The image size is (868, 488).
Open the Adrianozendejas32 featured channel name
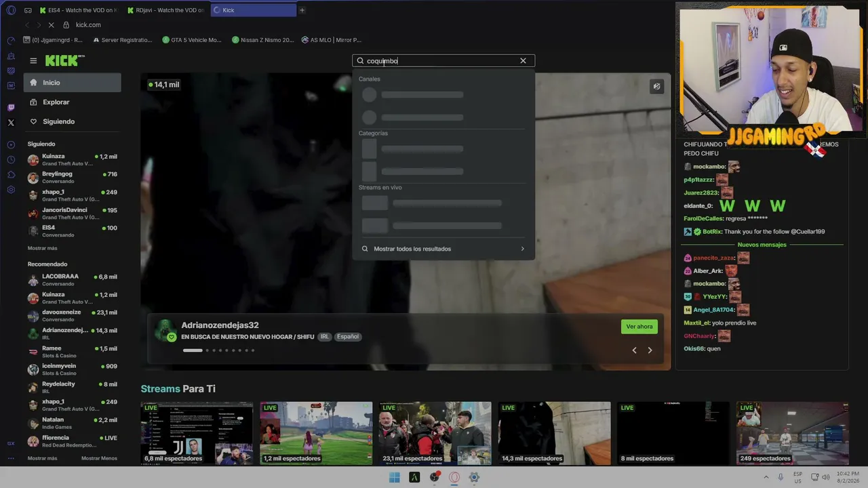tap(220, 325)
